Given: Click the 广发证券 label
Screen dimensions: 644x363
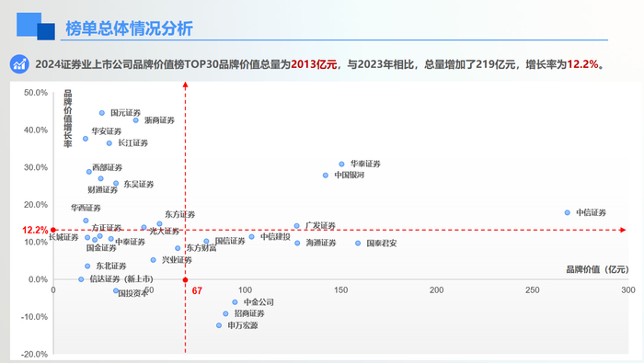Looking at the screenshot, I should pos(320,225).
